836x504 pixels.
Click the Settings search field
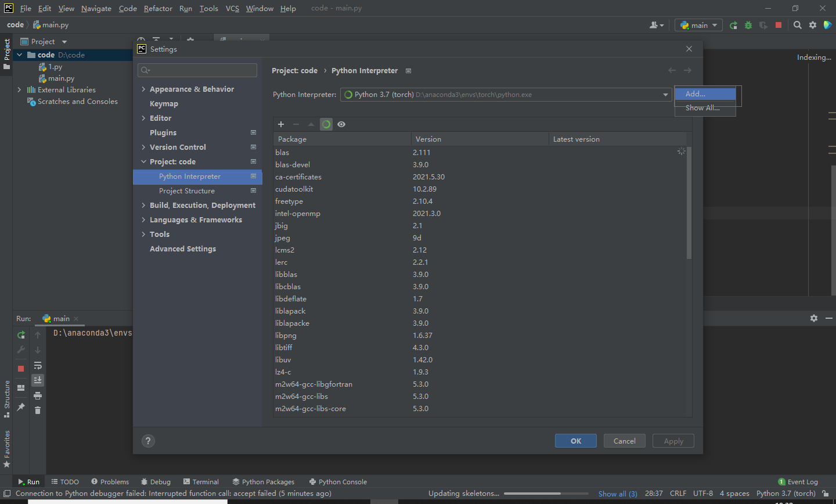[x=197, y=70]
